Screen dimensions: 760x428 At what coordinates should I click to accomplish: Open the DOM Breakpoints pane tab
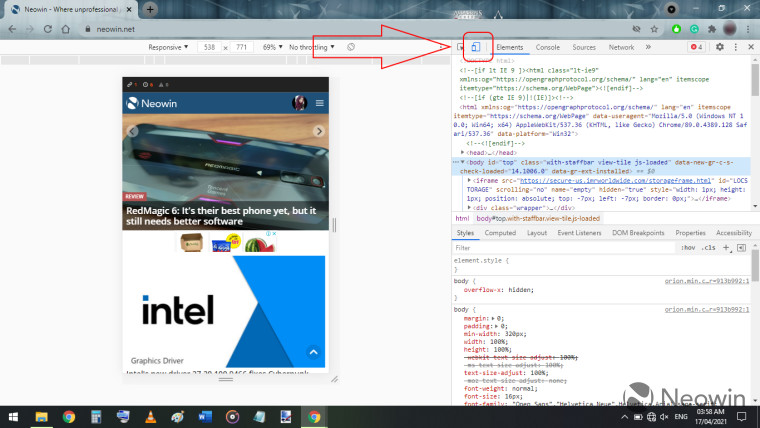(638, 233)
